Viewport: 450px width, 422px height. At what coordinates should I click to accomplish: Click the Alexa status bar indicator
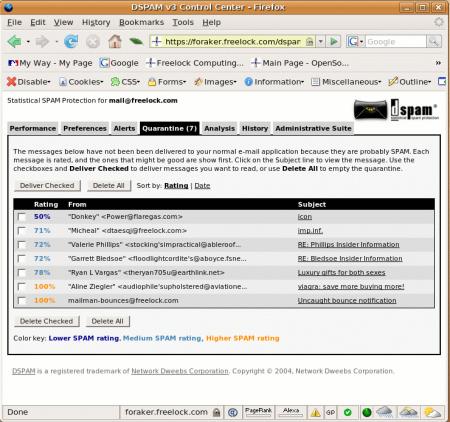(291, 412)
